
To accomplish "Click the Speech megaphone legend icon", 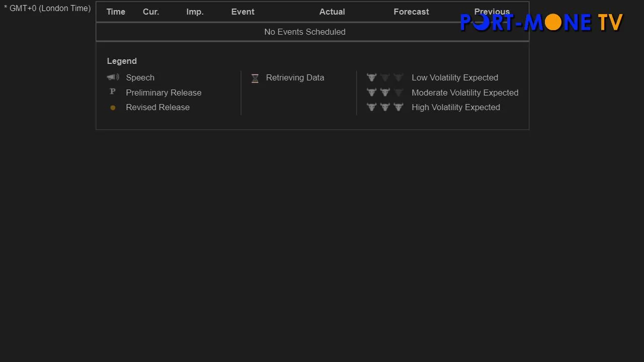I will 113,77.
